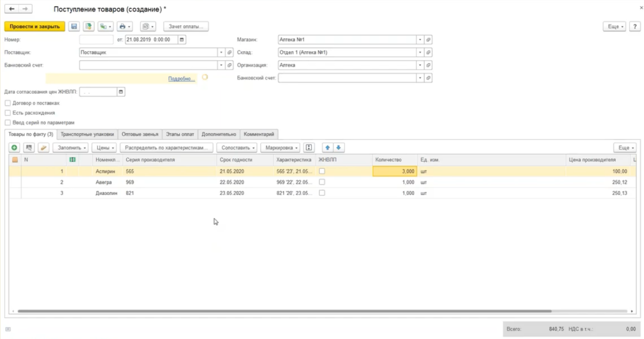The image size is (644, 339).
Task: Go back with the left arrow
Action: (x=12, y=9)
